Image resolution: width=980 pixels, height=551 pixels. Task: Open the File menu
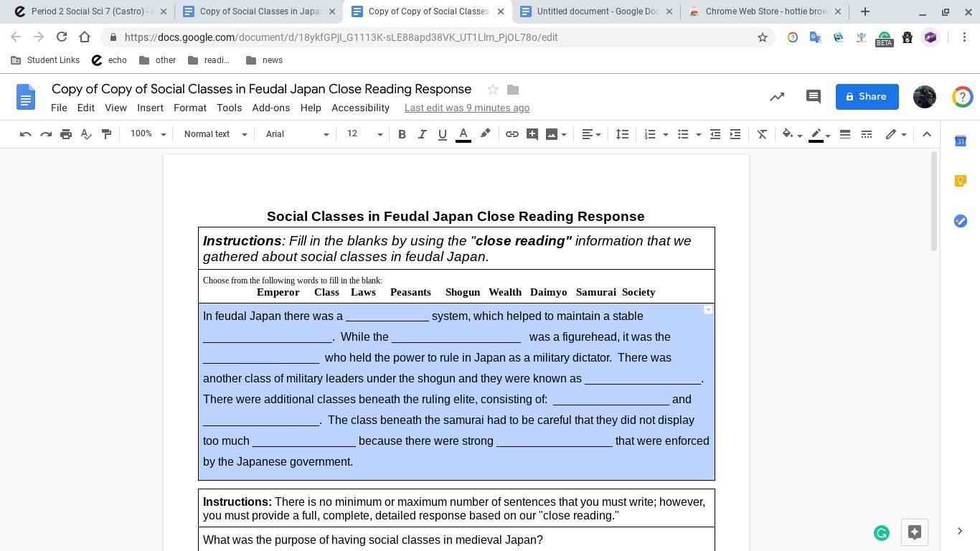[59, 108]
